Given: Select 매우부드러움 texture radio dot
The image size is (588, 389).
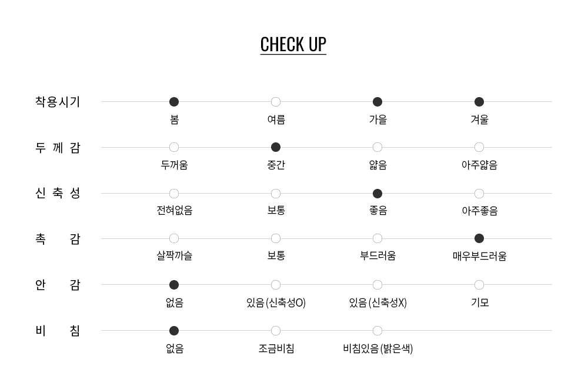Looking at the screenshot, I should click(x=479, y=238).
